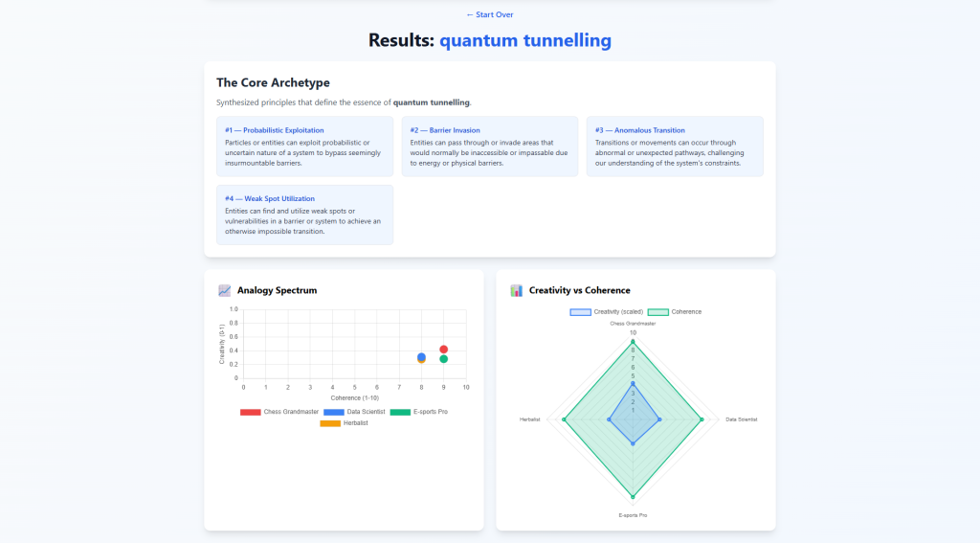Click the quantum tunnelling results heading
This screenshot has height=543, width=980.
tap(524, 40)
